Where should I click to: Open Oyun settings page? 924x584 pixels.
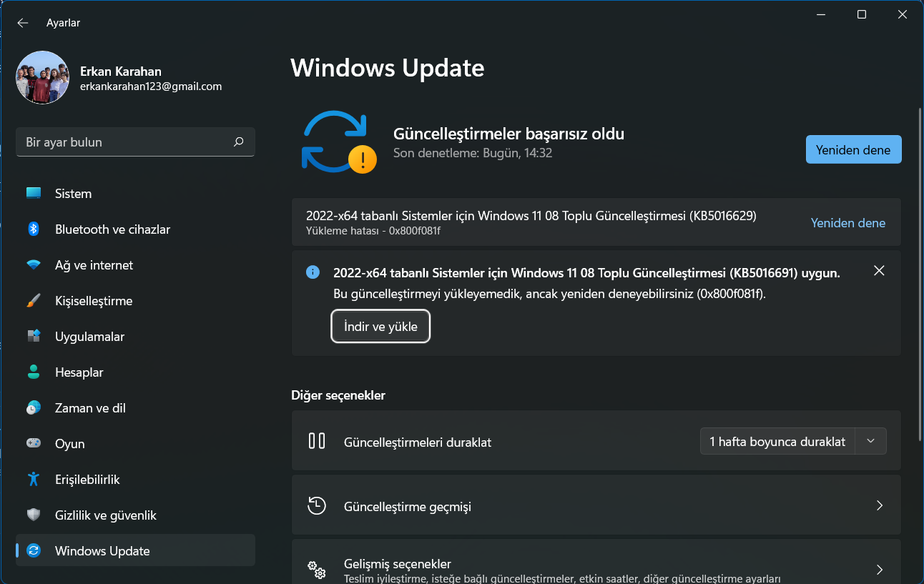[135, 444]
